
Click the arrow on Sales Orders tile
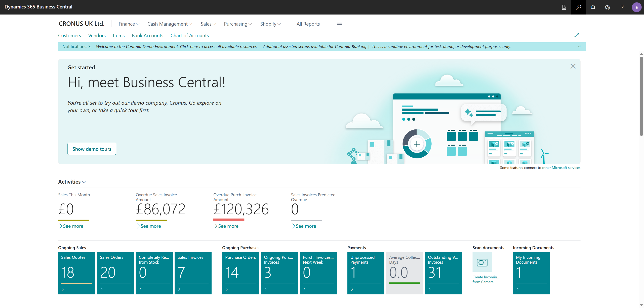tap(102, 289)
